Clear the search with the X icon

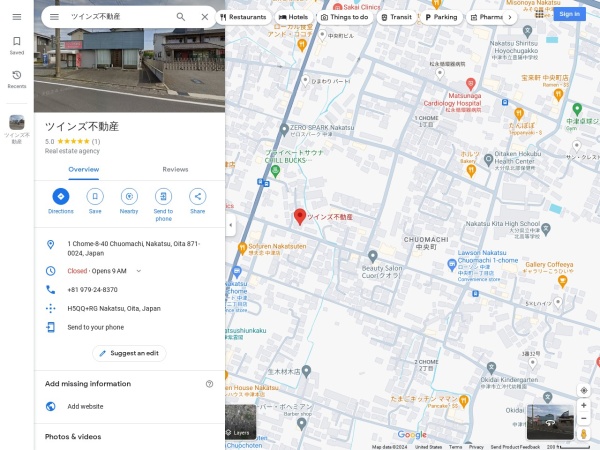[x=205, y=17]
